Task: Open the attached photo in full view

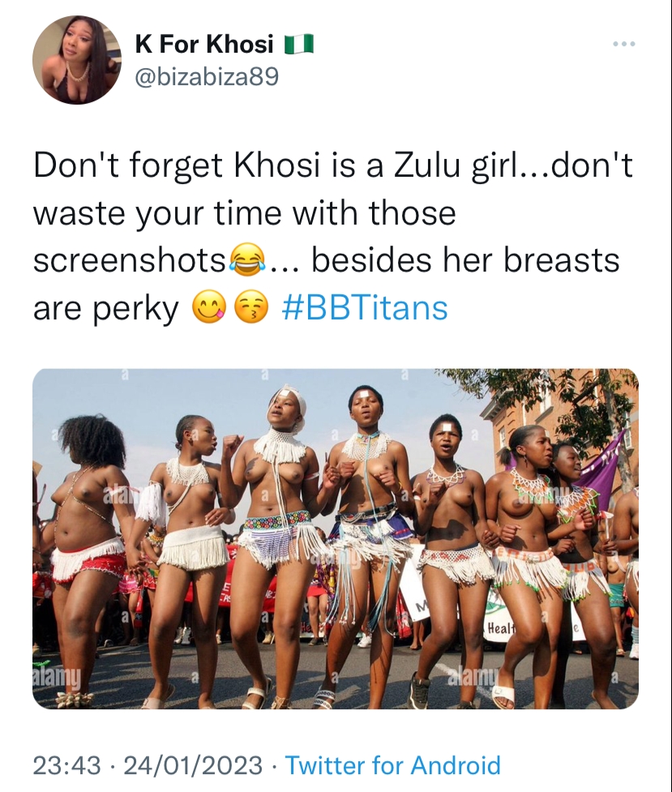Action: coord(336,538)
